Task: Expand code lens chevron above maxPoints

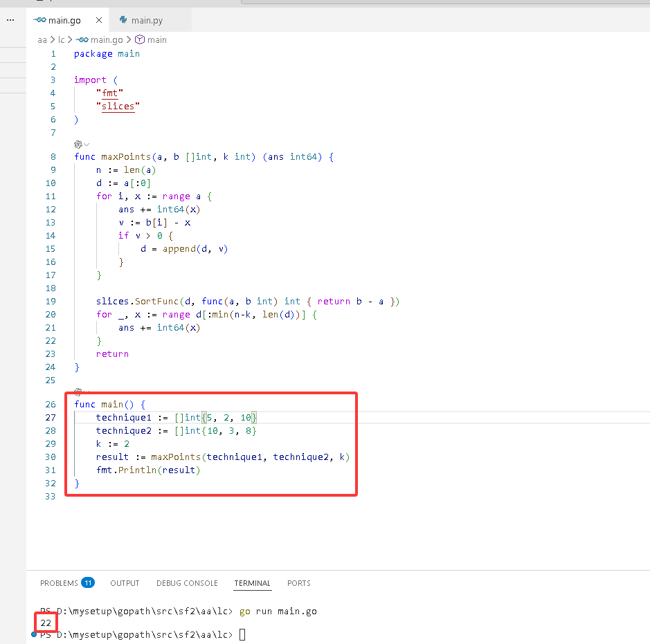Action: click(x=87, y=145)
